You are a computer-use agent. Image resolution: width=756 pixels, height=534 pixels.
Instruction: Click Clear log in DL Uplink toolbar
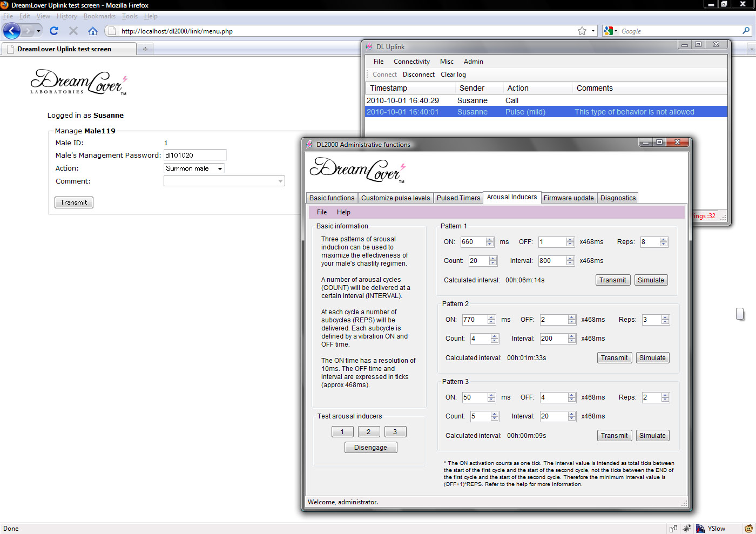pos(453,75)
